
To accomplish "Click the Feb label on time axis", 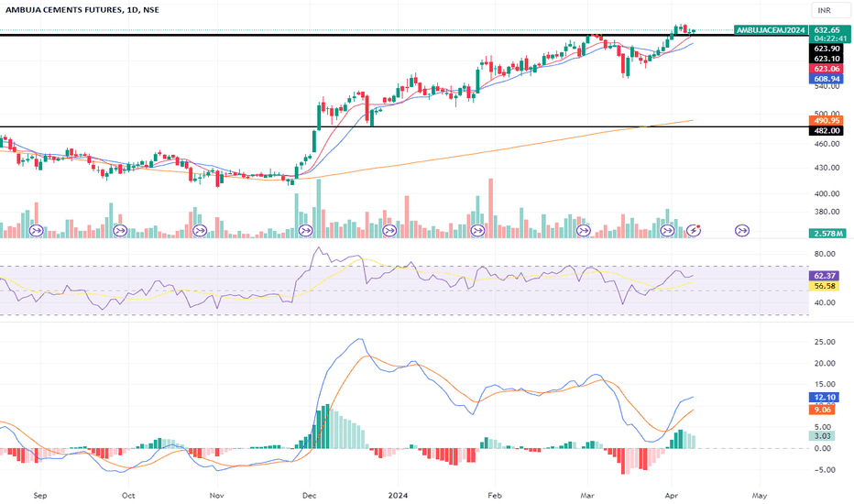I will 494,495.
